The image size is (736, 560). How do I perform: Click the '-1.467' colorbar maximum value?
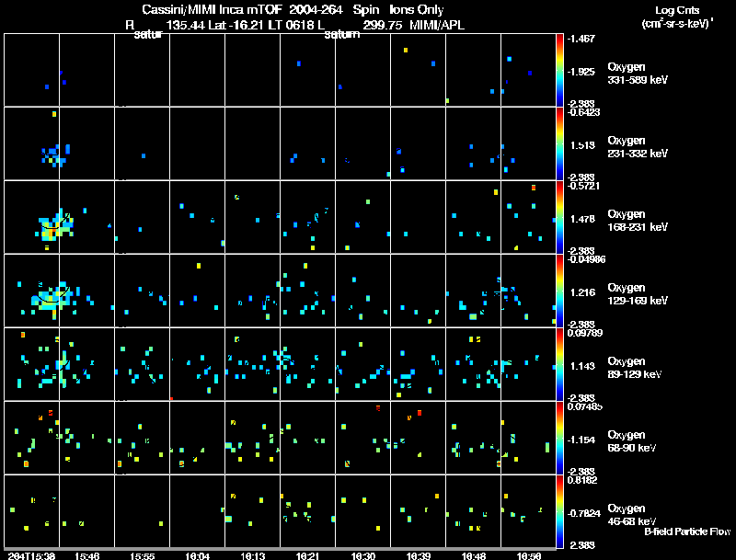tap(581, 39)
